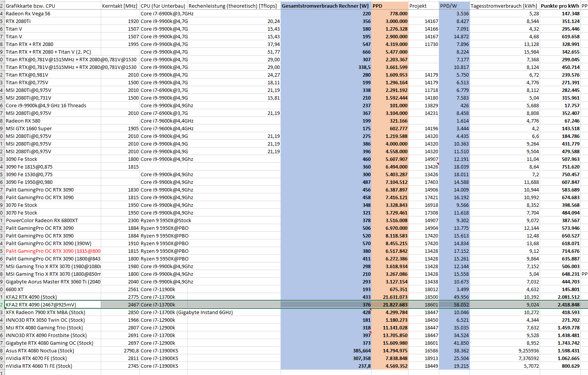This screenshot has height=375, width=588.
Task: Select the PPD value '101.000'
Action: tap(390, 105)
